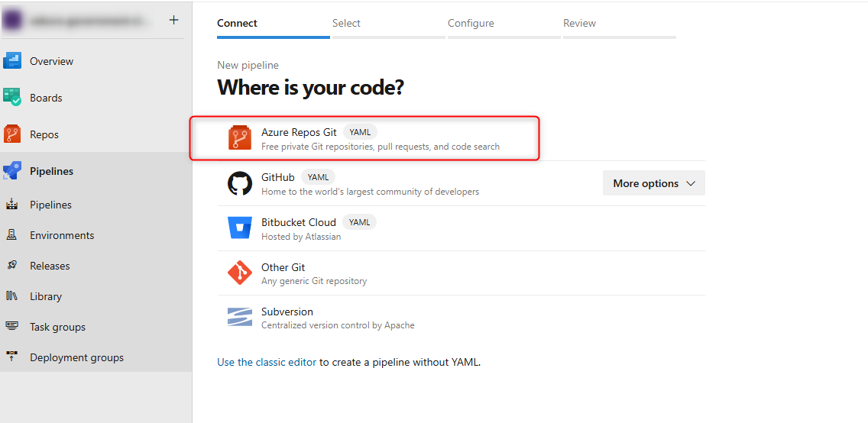Click the Environments icon in the sidebar
The image size is (868, 423).
coord(11,235)
